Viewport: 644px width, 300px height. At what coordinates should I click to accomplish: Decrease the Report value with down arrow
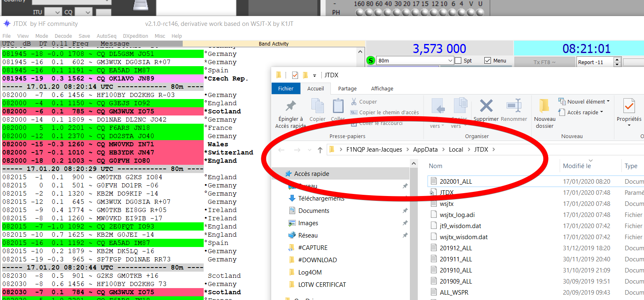point(616,65)
